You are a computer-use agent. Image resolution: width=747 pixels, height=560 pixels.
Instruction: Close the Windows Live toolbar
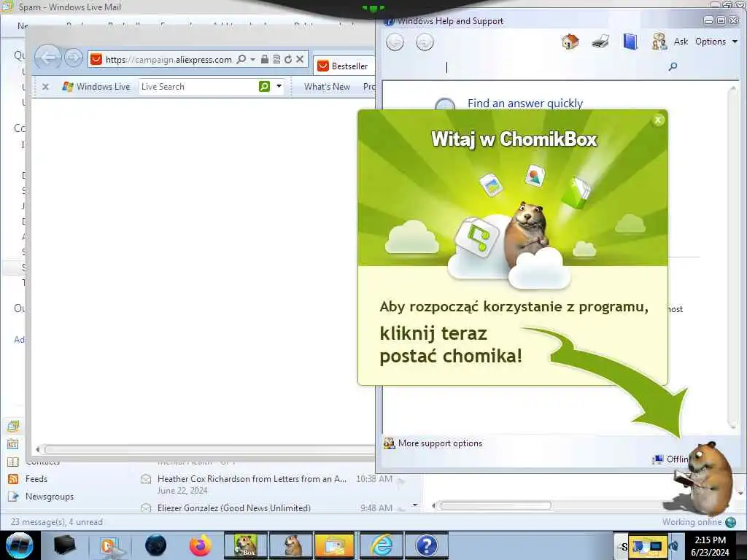[46, 87]
